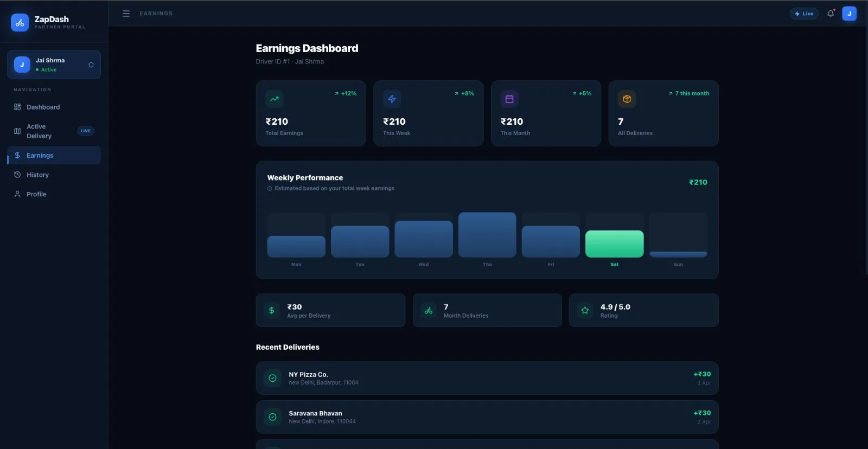
Task: Click the dollar icon on Avg per Delivery
Action: click(272, 310)
